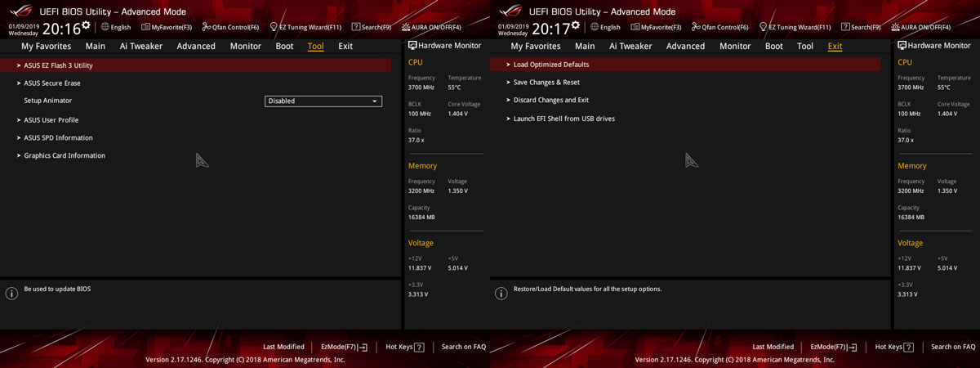980x368 pixels.
Task: Click Hardware Monitor screen icon in left screen
Action: coord(412,46)
